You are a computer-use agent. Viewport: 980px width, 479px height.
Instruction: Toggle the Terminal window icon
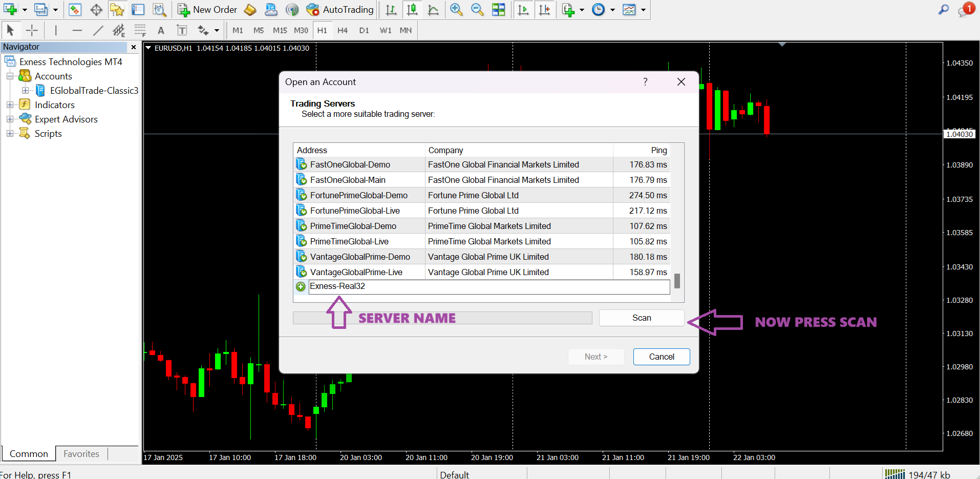click(138, 9)
